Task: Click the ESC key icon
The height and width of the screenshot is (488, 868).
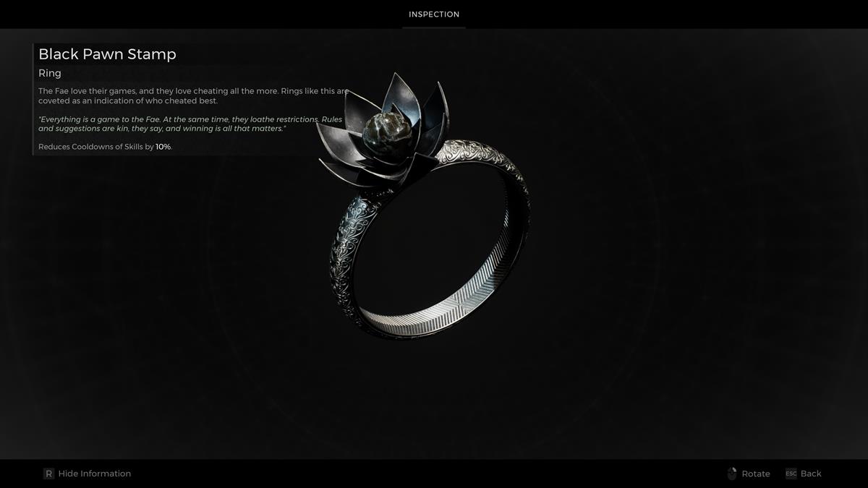Action: click(x=791, y=474)
